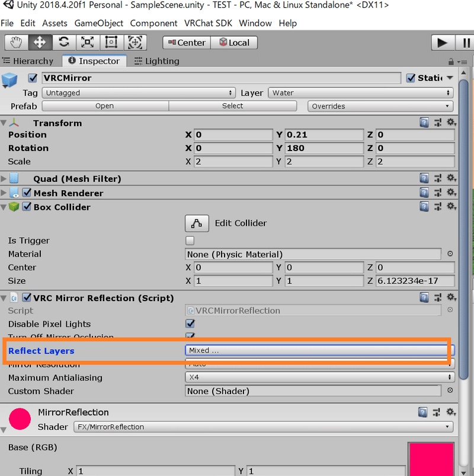Expand the Mesh Renderer component
474x476 pixels.
pyautogui.click(x=4, y=193)
